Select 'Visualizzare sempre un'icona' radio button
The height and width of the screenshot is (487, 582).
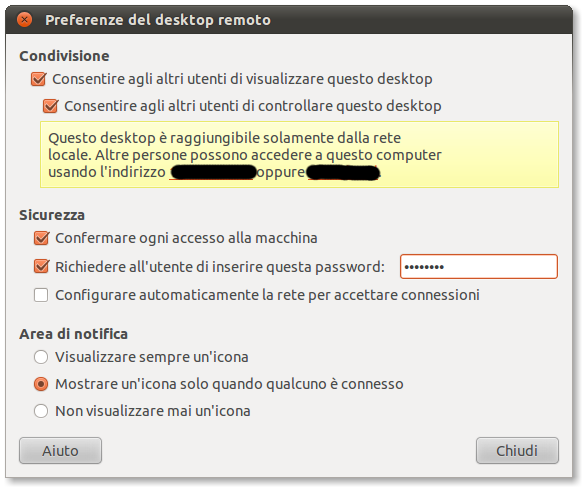click(x=41, y=357)
